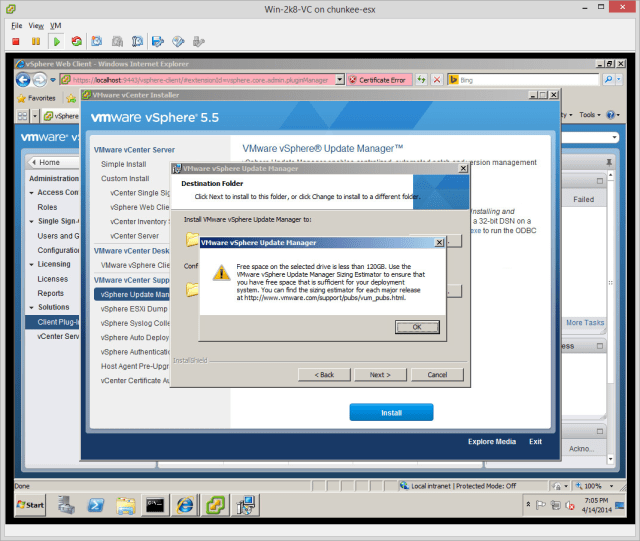Viewport: 640px width, 541px height.
Task: Click the Windows Start button
Action: point(30,505)
